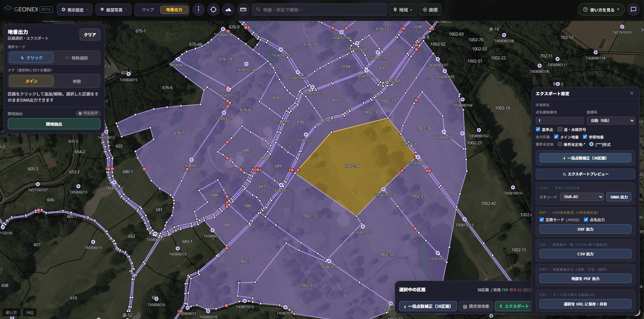Click 地図を PDF 出力 button
This screenshot has width=644, height=319.
point(585,279)
